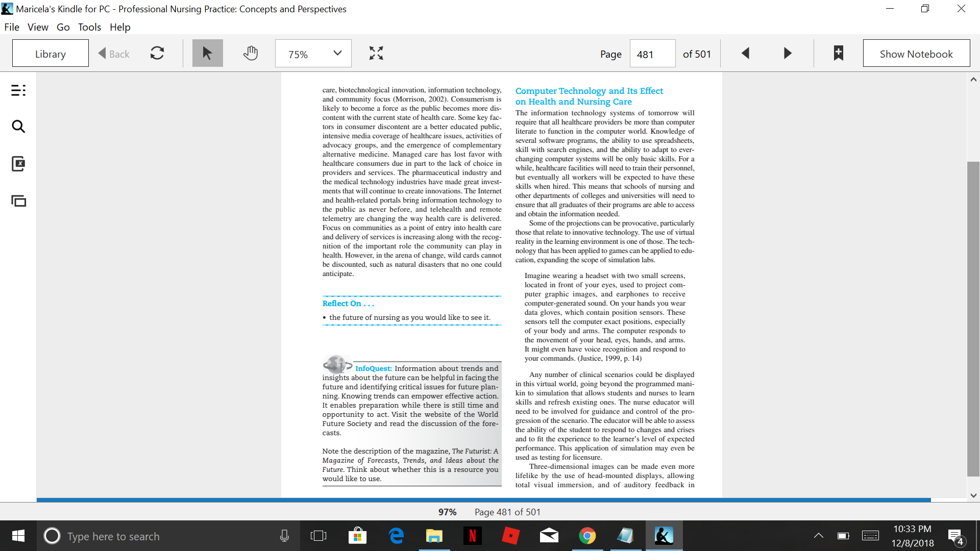Click Page 481 of 501 status text
Screen dimensions: 980x551
tap(507, 512)
